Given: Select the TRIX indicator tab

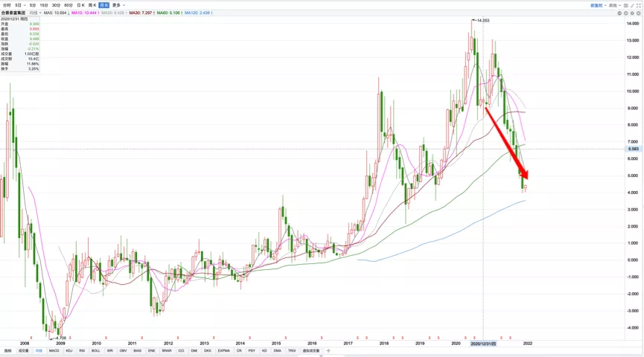Looking at the screenshot, I should tap(292, 351).
